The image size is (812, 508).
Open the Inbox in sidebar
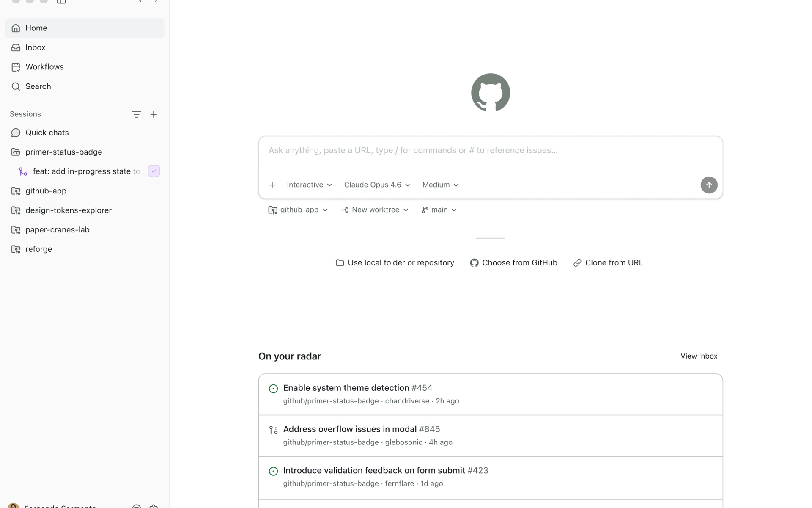tap(85, 47)
